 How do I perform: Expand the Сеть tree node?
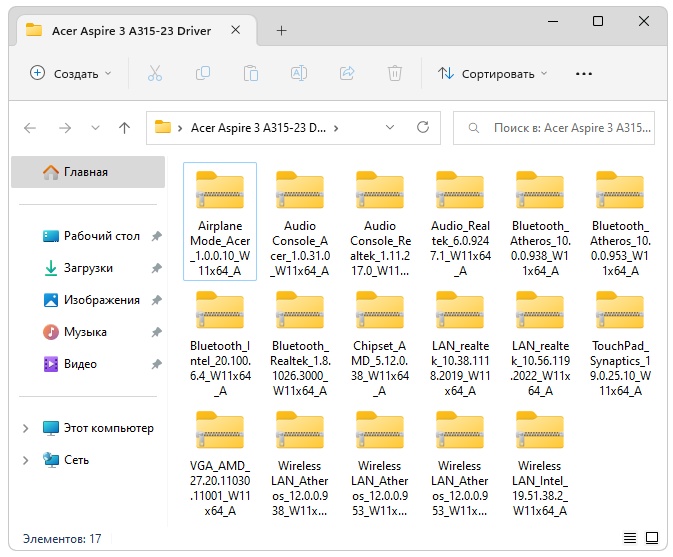(x=26, y=460)
